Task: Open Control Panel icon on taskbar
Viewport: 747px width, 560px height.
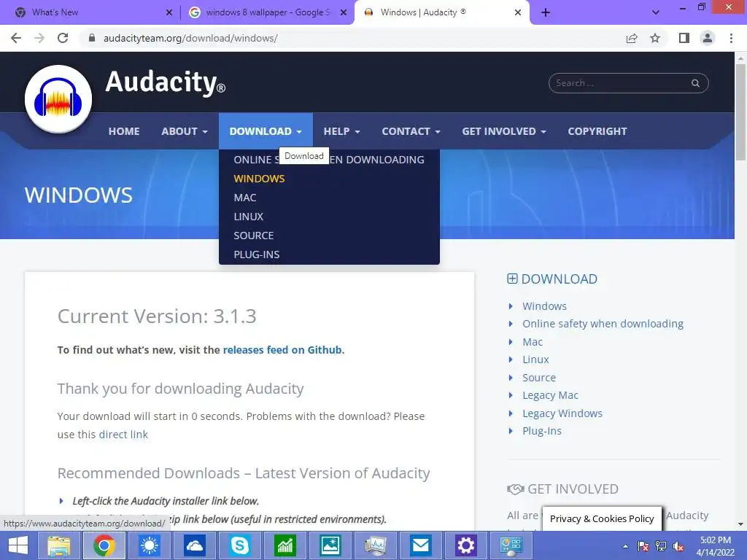Action: click(x=511, y=545)
